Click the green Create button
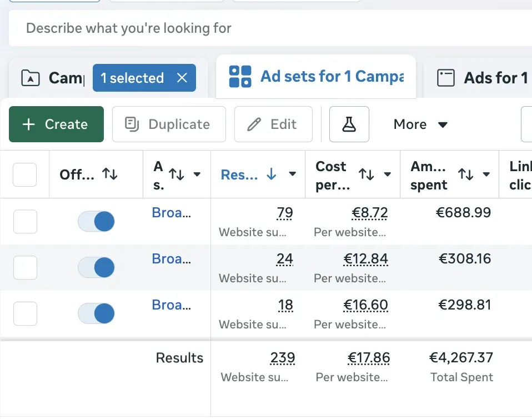Viewport: 532px width, 419px height. 56,124
